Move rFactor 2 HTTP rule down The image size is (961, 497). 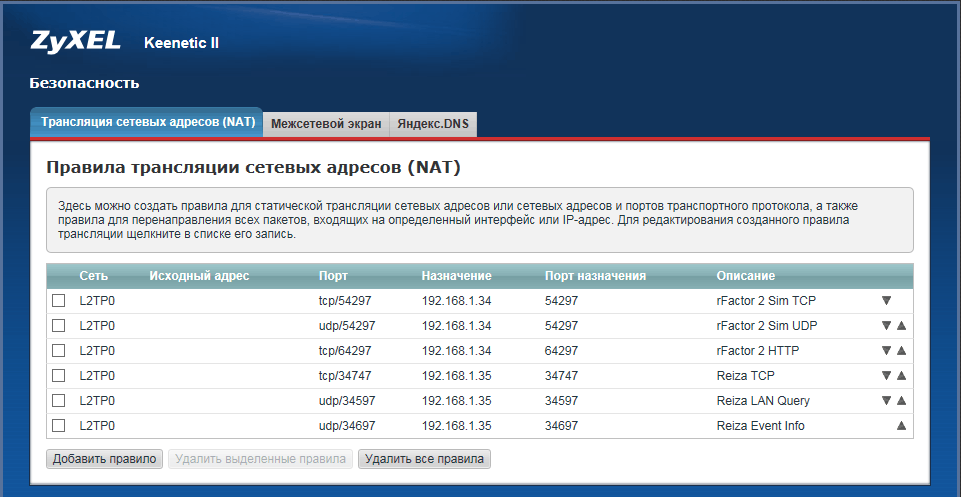(x=886, y=350)
